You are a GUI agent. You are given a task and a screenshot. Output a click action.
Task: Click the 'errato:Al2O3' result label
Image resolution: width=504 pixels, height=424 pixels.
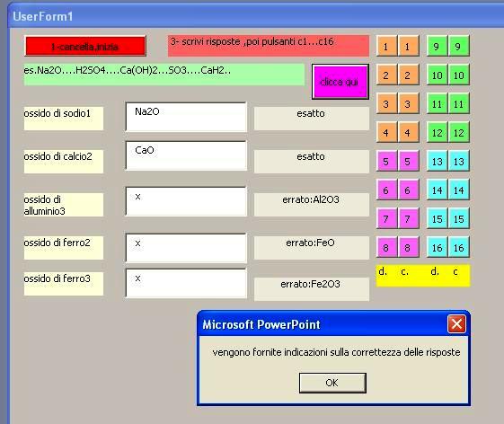[x=312, y=205]
